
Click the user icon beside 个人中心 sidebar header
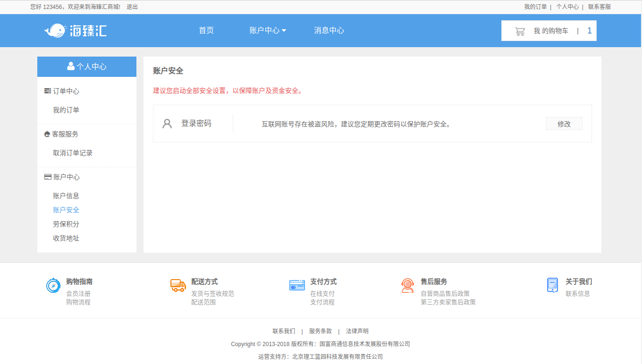point(71,66)
